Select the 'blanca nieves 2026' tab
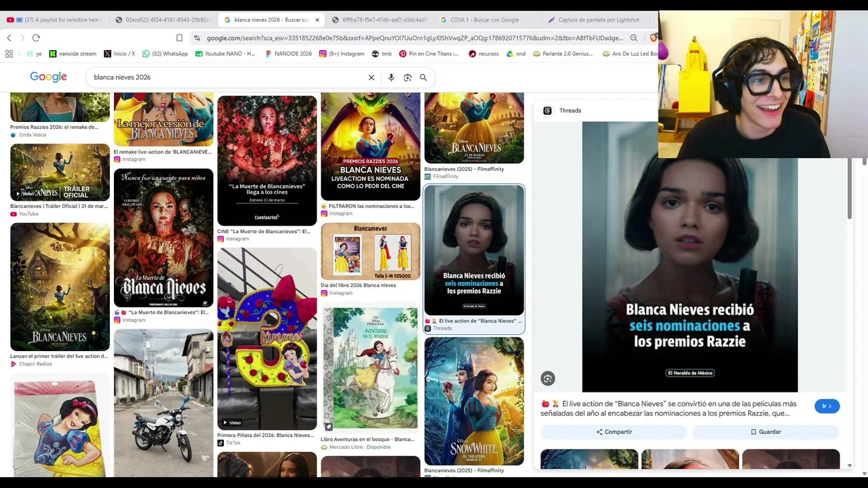The image size is (868, 488). coord(271,20)
